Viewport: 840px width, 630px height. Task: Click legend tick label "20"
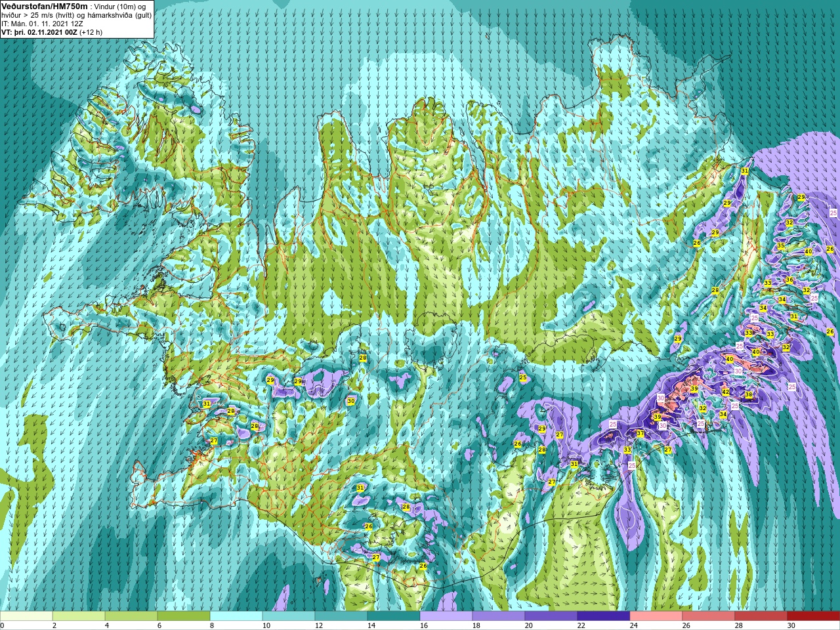point(529,625)
